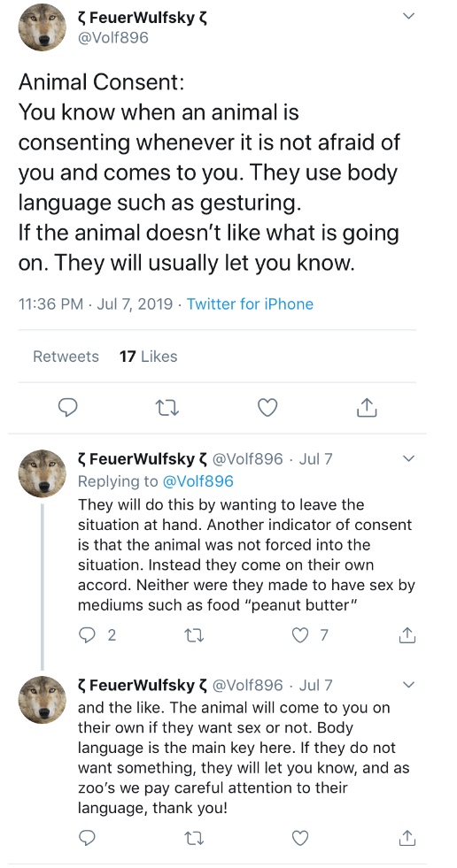Like the reply tweet with 7 likes
The image size is (457, 868).
point(309,635)
